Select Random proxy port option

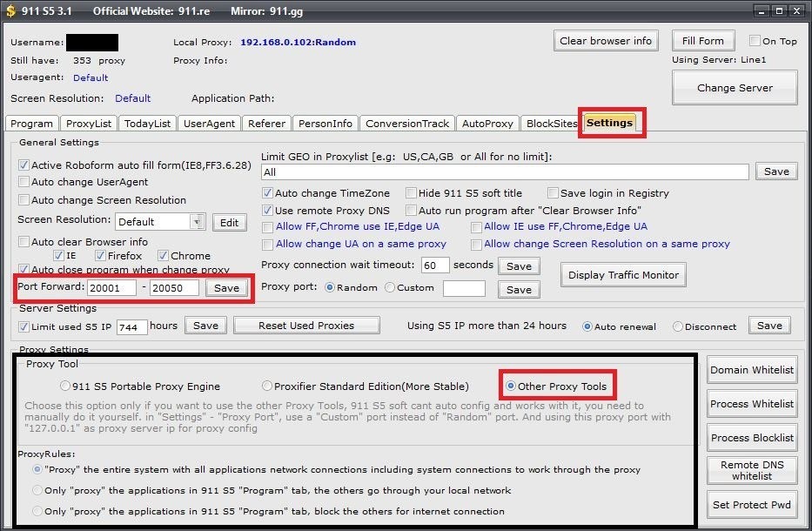coord(329,287)
